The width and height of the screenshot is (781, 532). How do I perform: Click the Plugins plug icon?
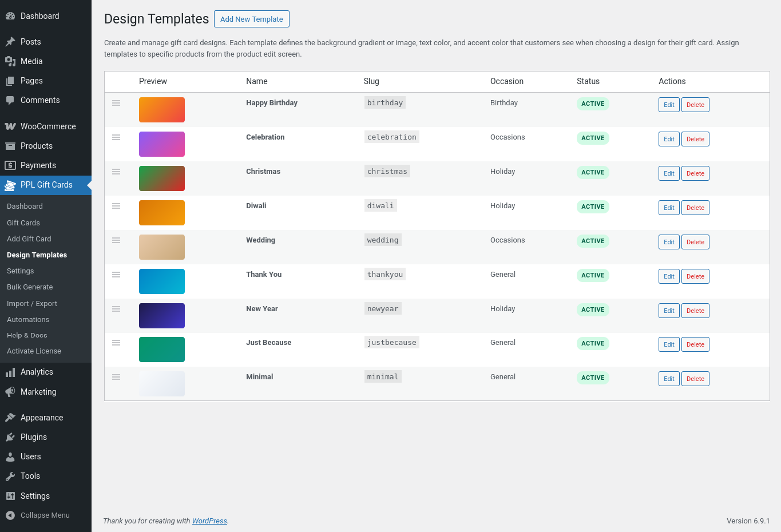10,437
